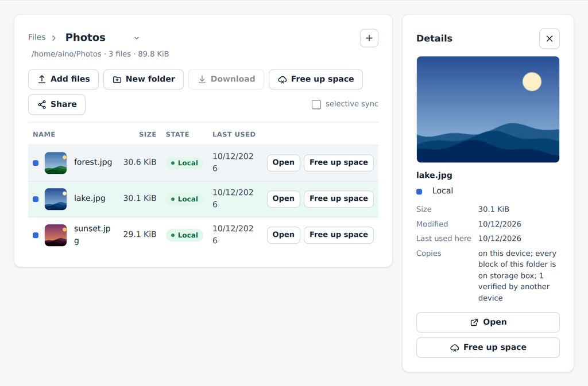This screenshot has width=588, height=386.
Task: Click toolbar Free up space next to Download
Action: click(x=316, y=79)
